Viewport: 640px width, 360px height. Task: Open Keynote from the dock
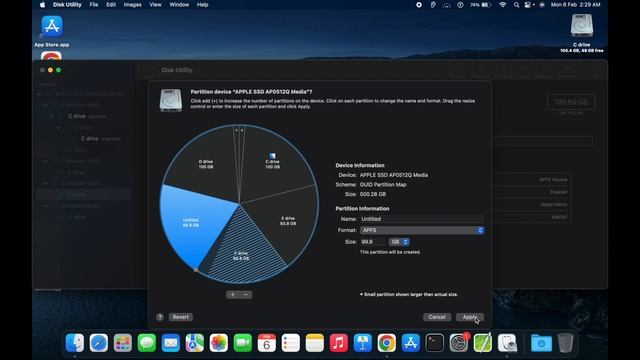(363, 342)
